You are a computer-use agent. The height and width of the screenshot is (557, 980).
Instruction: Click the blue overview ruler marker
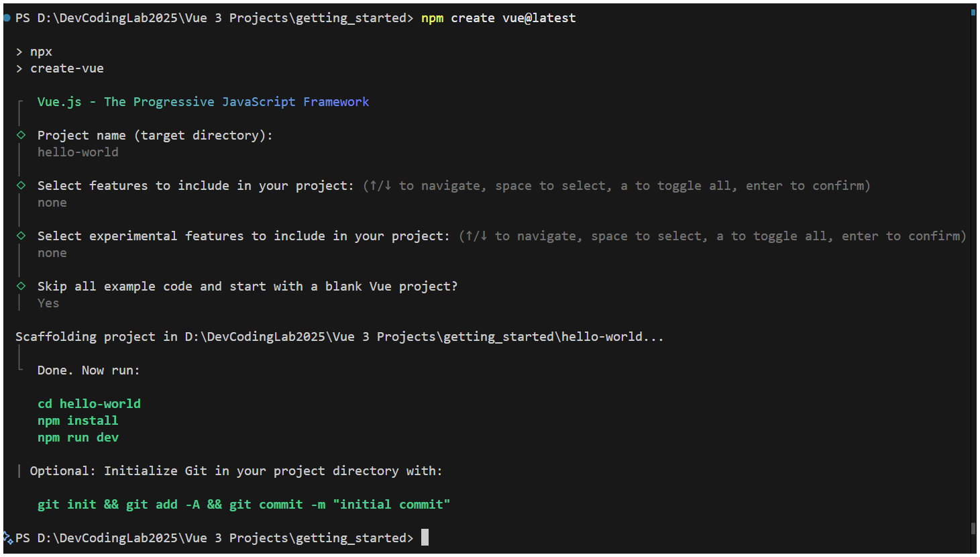973,12
